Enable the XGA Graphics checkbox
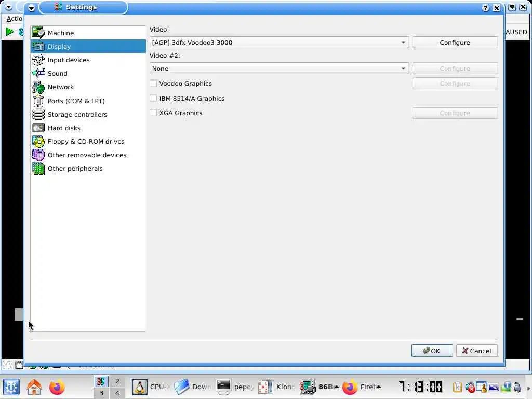Screen dimensions: 532x399 [x=153, y=113]
